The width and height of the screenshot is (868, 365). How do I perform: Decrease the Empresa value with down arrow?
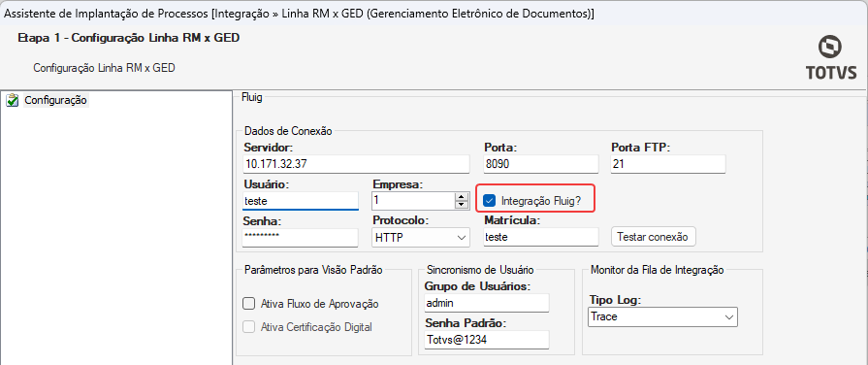(461, 205)
